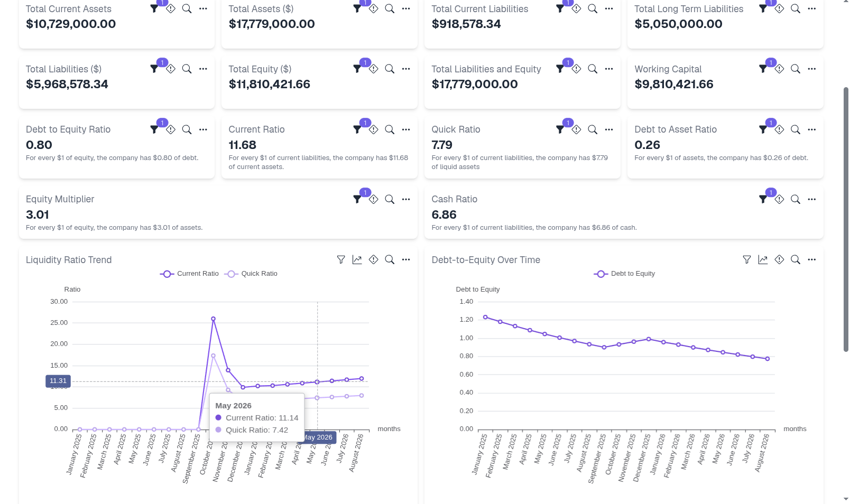Click the line-chart icon on Debt-to-Equity Over Time
Image resolution: width=850 pixels, height=504 pixels.
pyautogui.click(x=763, y=259)
